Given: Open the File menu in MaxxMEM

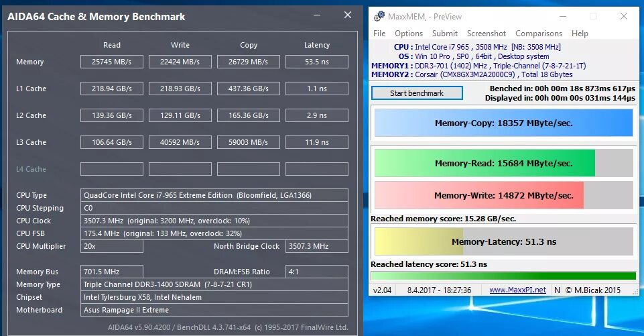Looking at the screenshot, I should 379,34.
